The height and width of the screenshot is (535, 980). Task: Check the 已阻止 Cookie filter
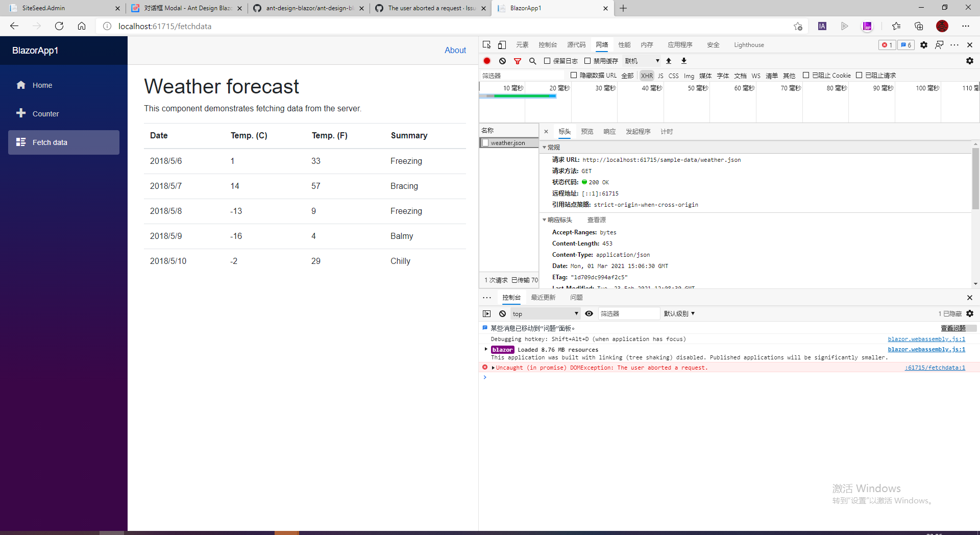pos(805,75)
